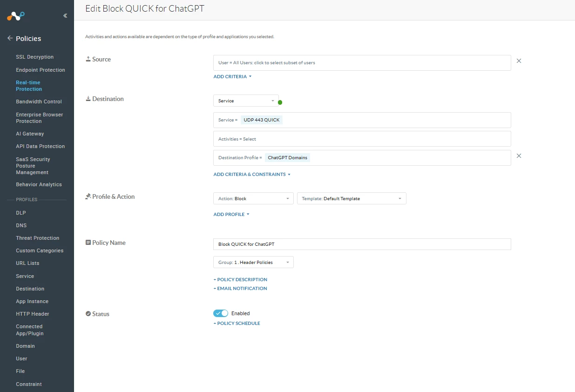Collapse the sidebar with double chevron

pos(65,16)
